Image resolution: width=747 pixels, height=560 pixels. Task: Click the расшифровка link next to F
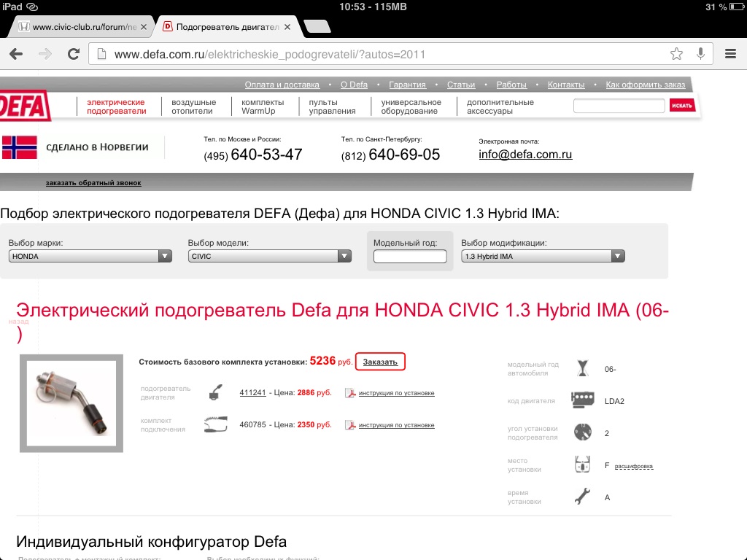(634, 466)
